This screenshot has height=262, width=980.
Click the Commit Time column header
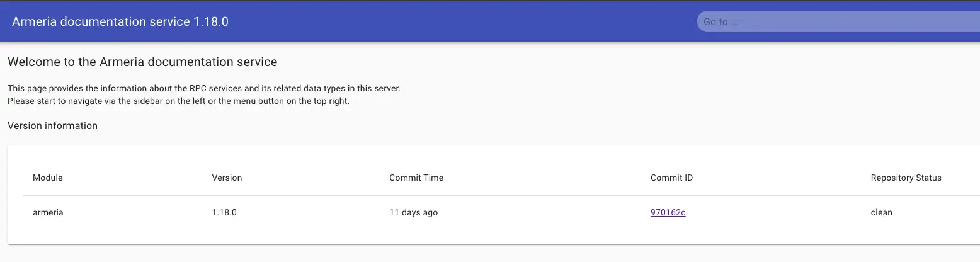[416, 178]
